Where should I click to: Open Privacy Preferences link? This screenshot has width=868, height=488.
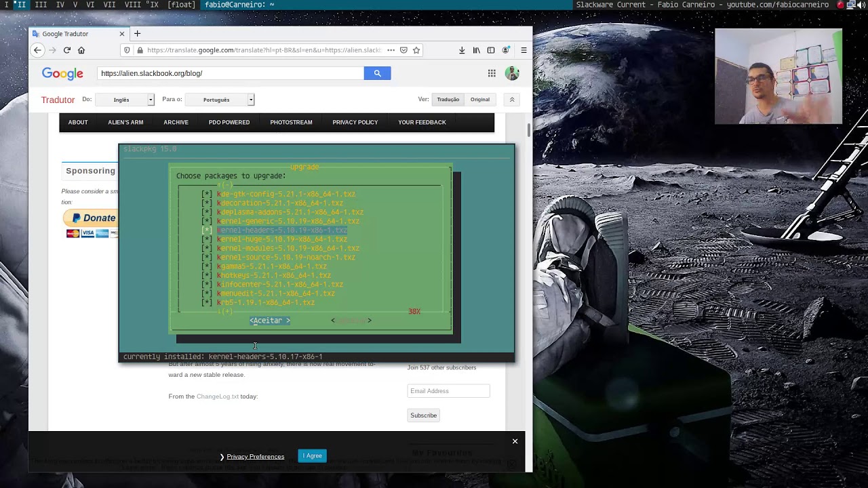tap(255, 456)
